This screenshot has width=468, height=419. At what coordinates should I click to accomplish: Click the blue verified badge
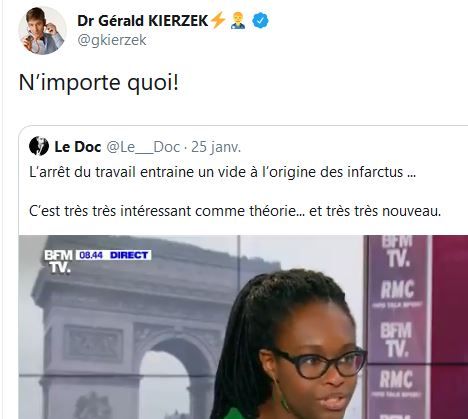(260, 21)
